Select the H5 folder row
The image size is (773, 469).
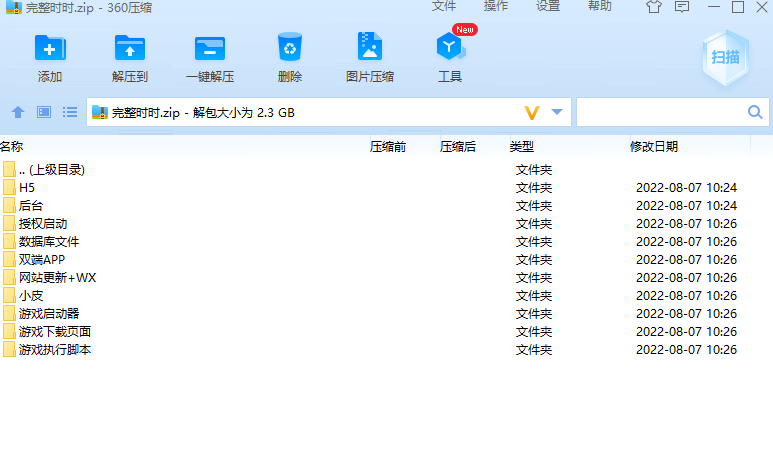pyautogui.click(x=386, y=187)
